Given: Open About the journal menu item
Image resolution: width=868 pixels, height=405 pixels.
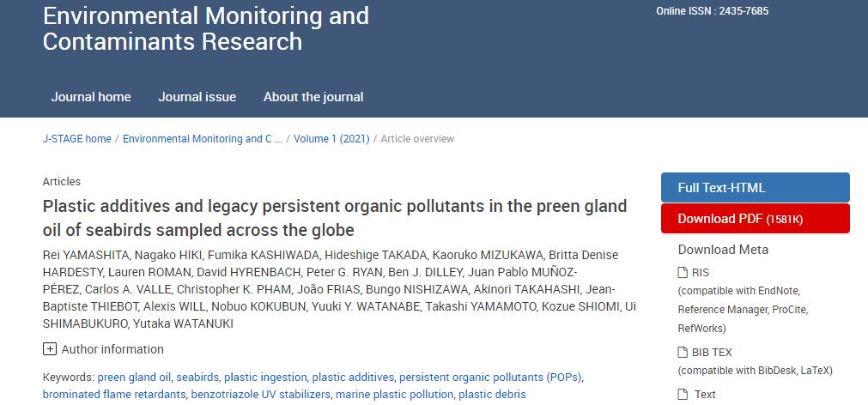Looking at the screenshot, I should tap(313, 97).
